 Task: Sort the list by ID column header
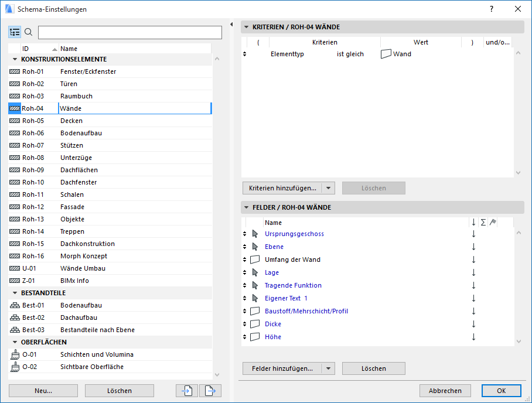tap(40, 49)
